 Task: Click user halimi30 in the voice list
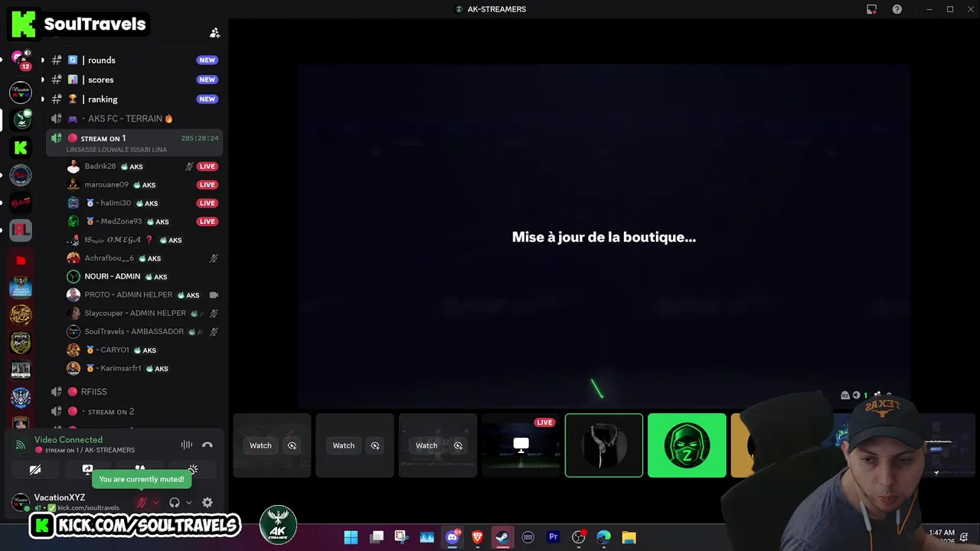coord(142,203)
